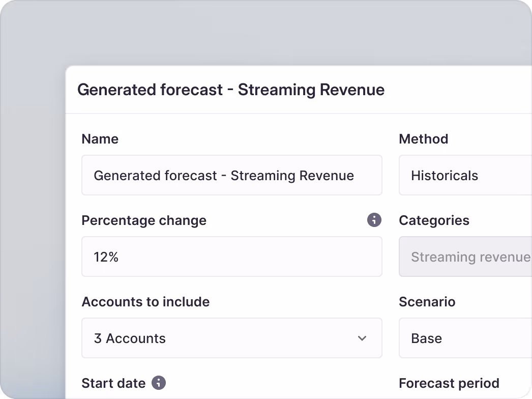Click the Start date label
The height and width of the screenshot is (399, 532).
[x=113, y=383]
